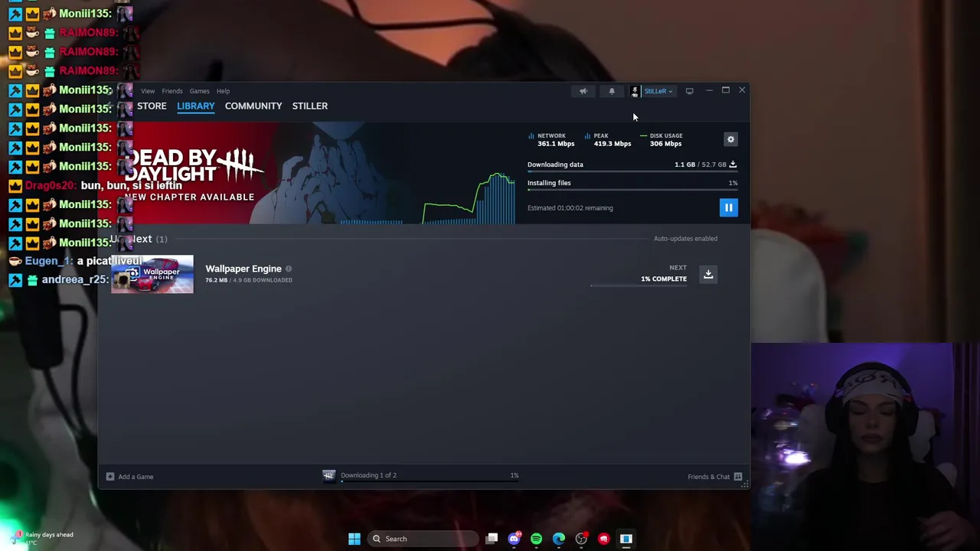Click Downloading 1 of 2 status
The width and height of the screenshot is (980, 551).
(x=368, y=475)
